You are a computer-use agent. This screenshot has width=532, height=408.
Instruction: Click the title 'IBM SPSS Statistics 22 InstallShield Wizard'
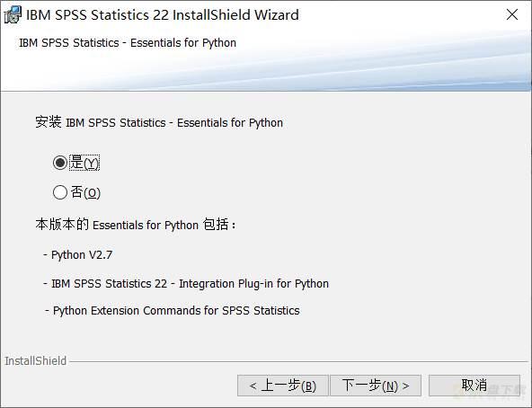pyautogui.click(x=163, y=15)
